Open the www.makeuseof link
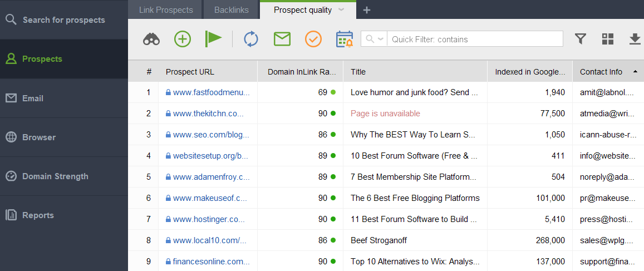The height and width of the screenshot is (271, 644). (x=210, y=198)
